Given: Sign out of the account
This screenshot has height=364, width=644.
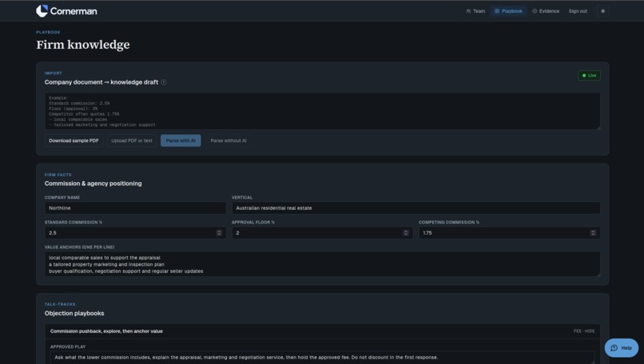Looking at the screenshot, I should coord(578,11).
